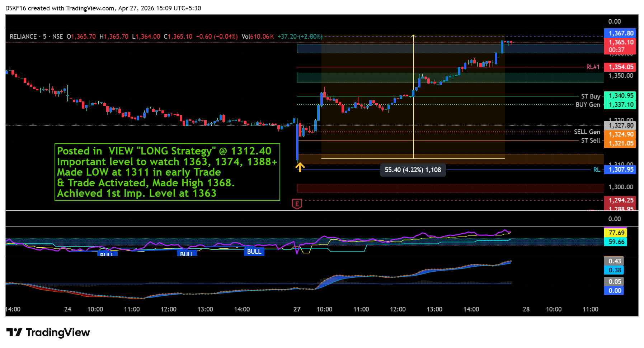Screen dimensions: 644x348
Task: Select the header text 'DSKF16 created with TradingView.com'
Action: point(60,8)
